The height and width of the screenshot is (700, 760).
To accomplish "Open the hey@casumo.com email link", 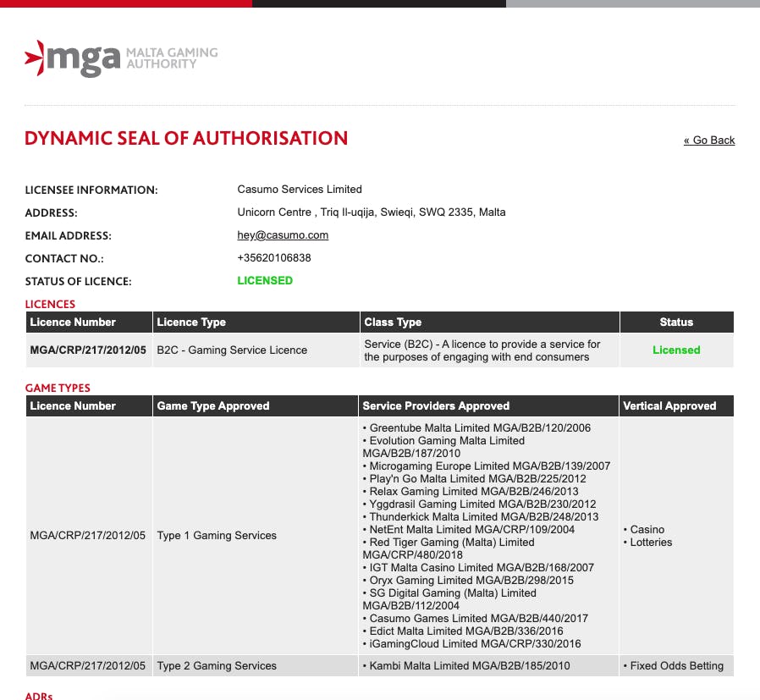I will (283, 235).
